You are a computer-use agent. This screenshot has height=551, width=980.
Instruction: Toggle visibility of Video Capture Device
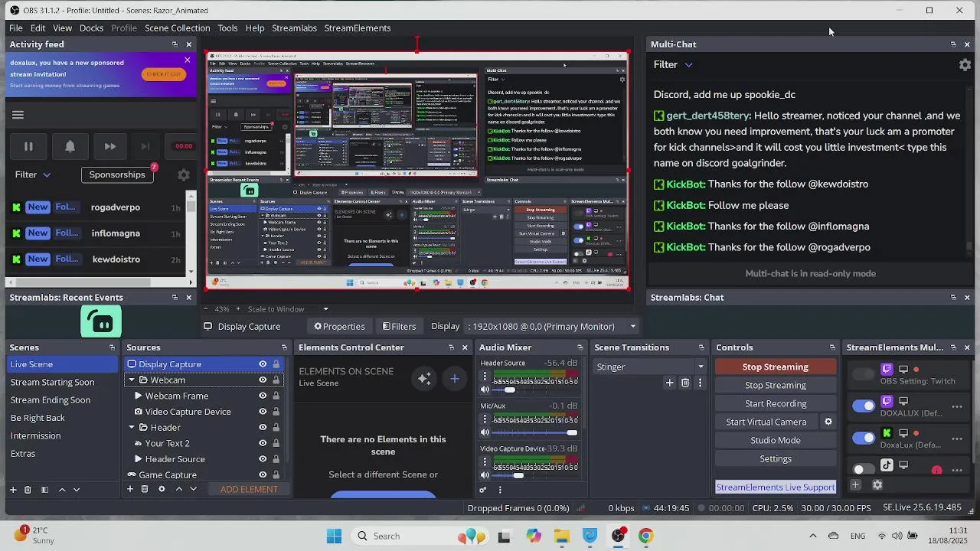(x=263, y=412)
